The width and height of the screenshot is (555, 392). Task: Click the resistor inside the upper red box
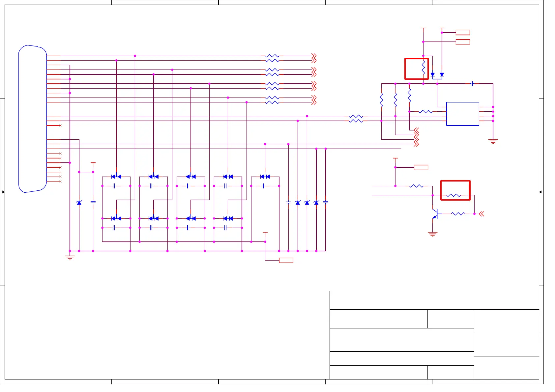423,68
